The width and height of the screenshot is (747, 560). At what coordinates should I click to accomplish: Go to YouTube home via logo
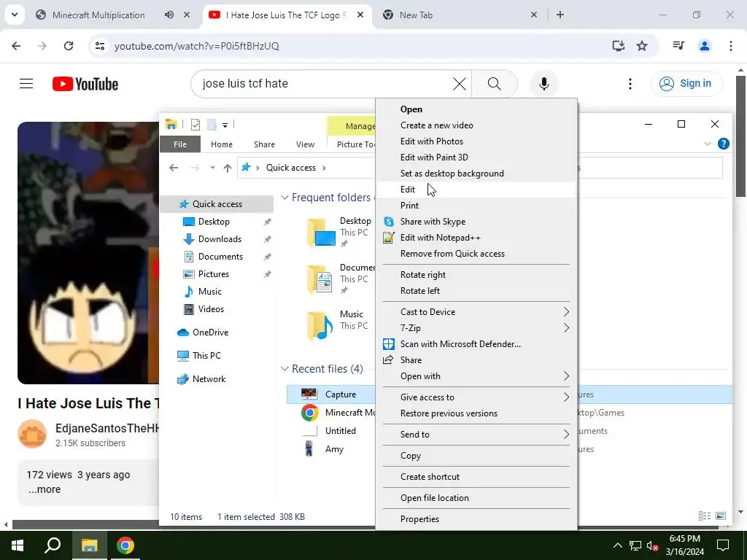click(85, 84)
